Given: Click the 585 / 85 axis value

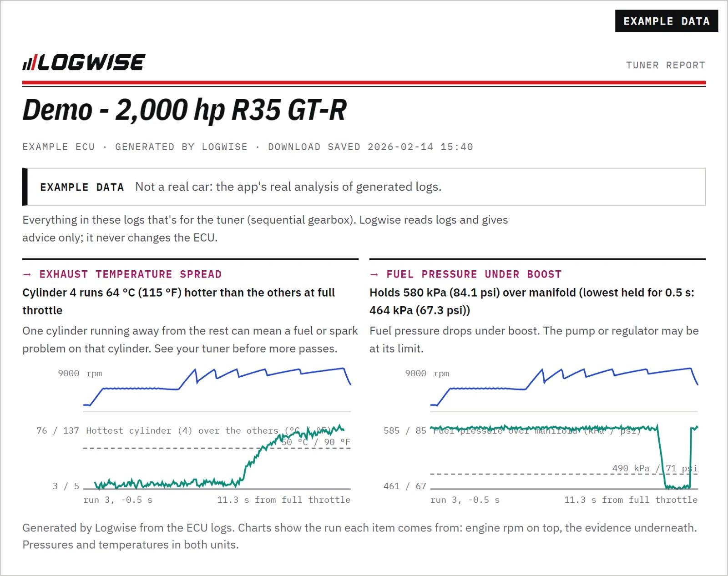Looking at the screenshot, I should tap(405, 430).
